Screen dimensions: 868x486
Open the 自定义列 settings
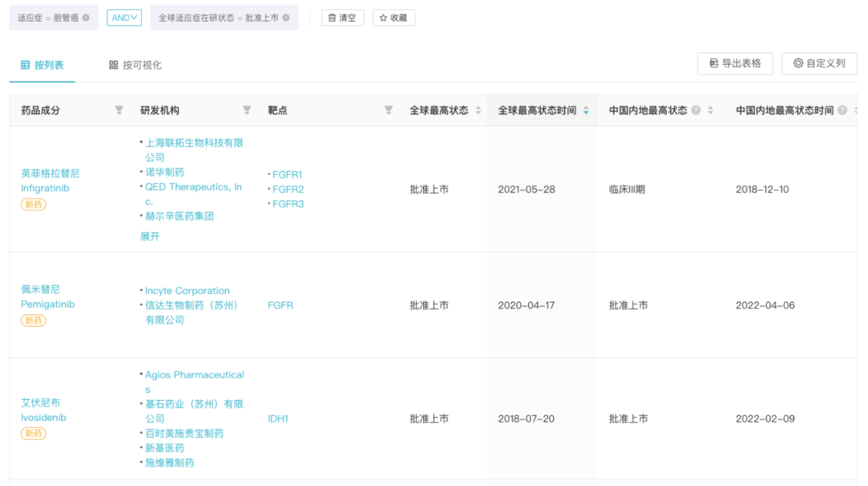819,63
